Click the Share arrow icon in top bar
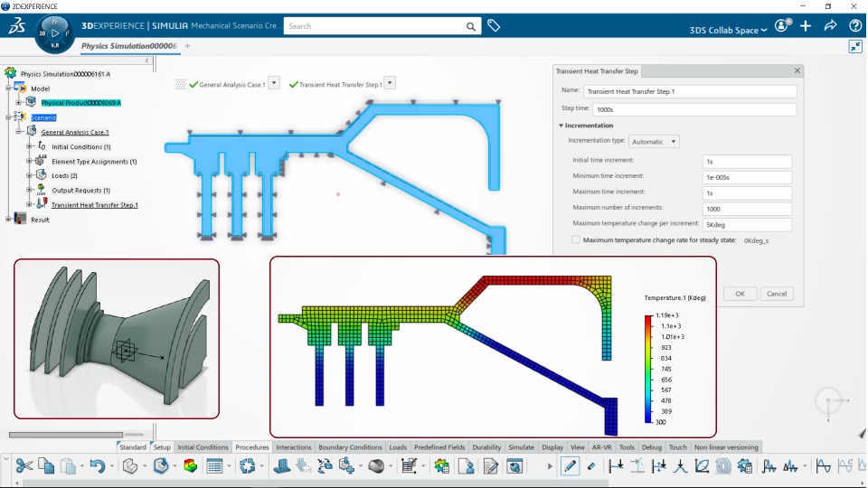The height and width of the screenshot is (488, 868). (830, 25)
